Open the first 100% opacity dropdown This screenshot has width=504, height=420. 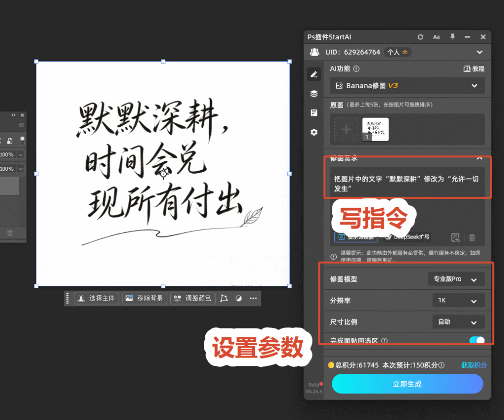[21, 155]
